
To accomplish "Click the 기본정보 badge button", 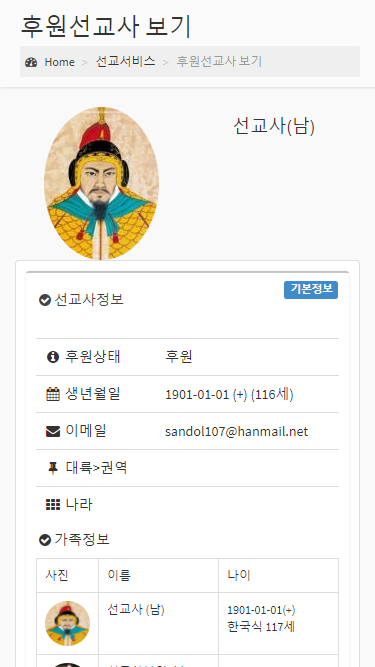I will (x=311, y=290).
